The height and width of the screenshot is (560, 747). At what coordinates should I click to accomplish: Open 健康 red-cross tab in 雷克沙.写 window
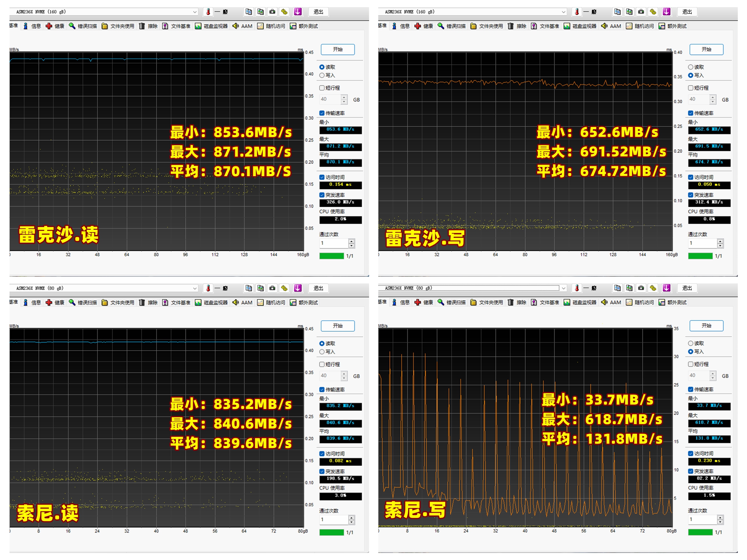pos(424,26)
